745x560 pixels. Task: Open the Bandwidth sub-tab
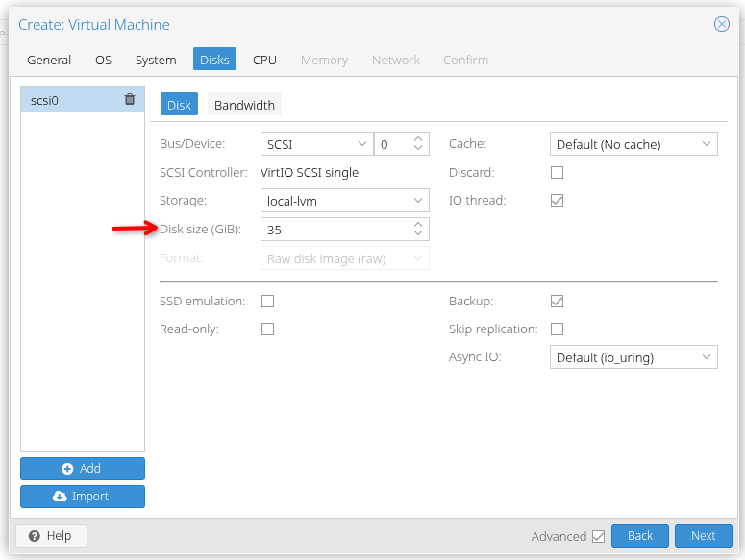coord(244,104)
